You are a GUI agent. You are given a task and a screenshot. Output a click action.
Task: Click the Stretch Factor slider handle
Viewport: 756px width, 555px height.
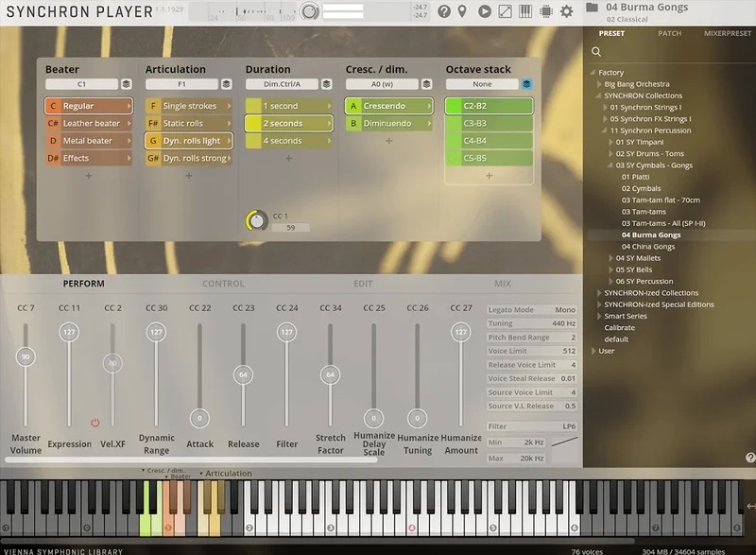330,374
